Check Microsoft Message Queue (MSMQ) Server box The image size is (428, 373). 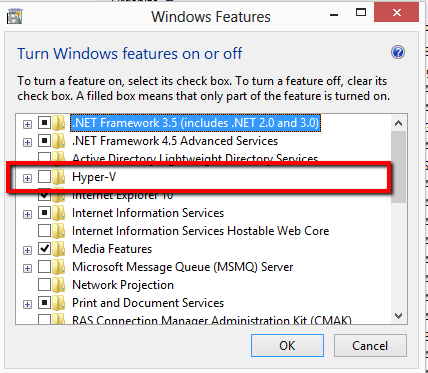pos(44,267)
